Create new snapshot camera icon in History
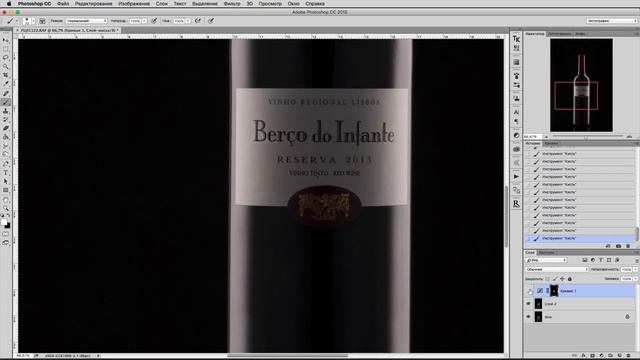This screenshot has width=640, height=360. [618, 246]
